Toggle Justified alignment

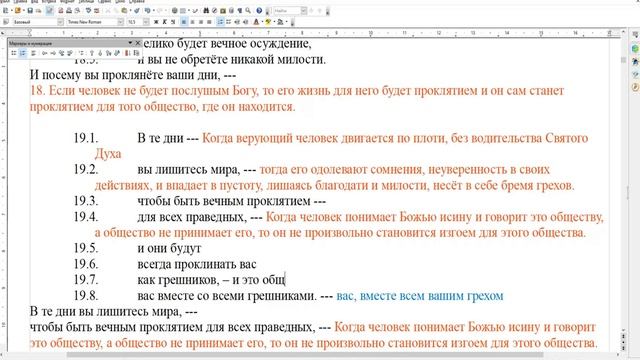tap(209, 22)
